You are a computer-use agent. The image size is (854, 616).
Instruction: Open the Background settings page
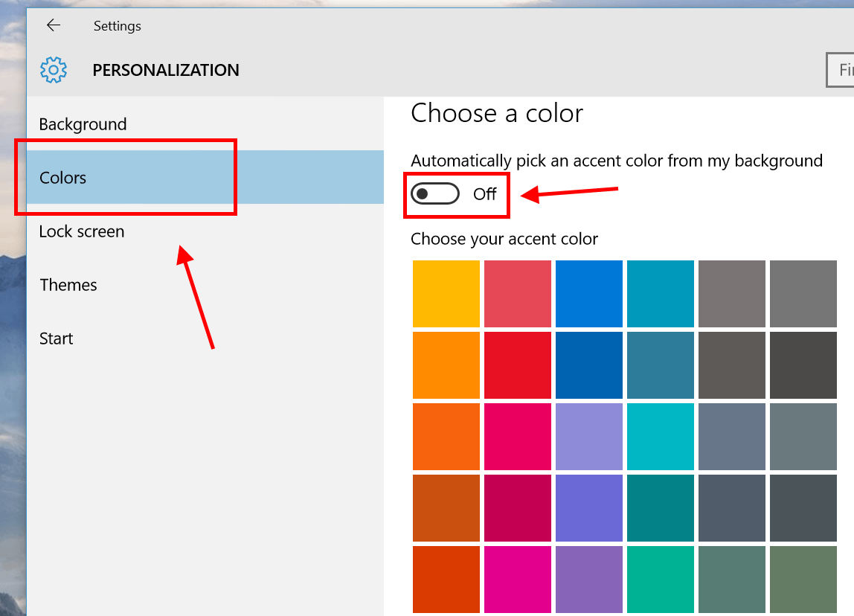[205, 124]
